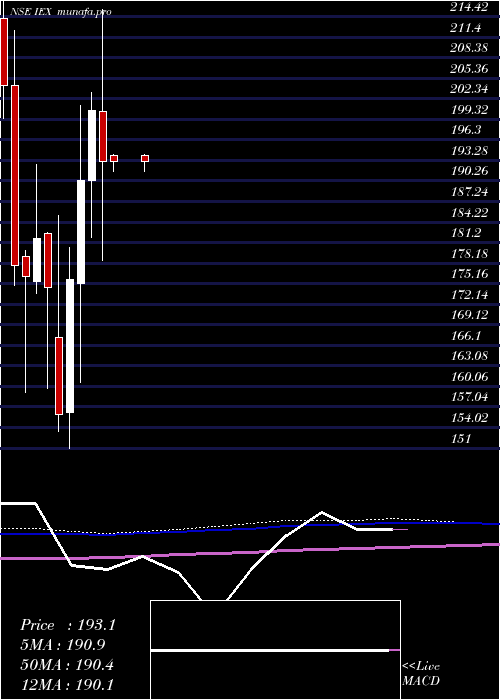Select the 181.2 price axis label
The width and height of the screenshot is (500, 700).
[x=466, y=233]
